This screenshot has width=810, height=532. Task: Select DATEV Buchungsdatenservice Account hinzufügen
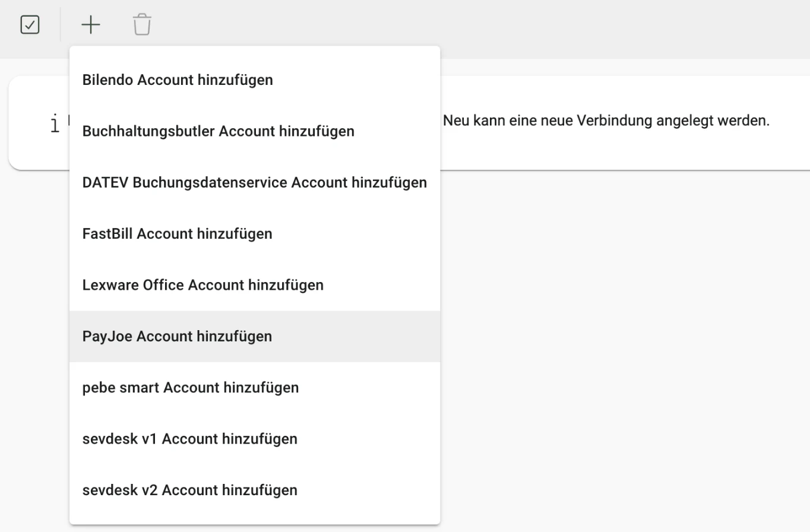pos(255,182)
